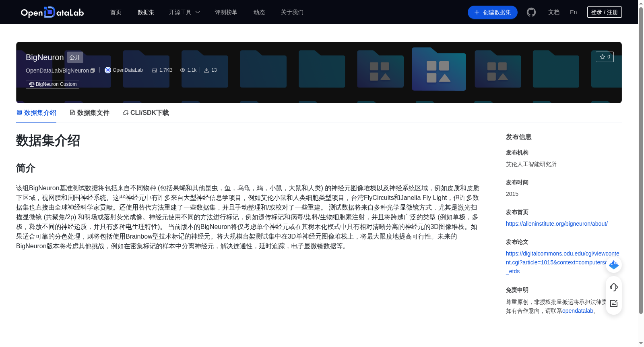Go to 首页 in navigation

coord(116,12)
